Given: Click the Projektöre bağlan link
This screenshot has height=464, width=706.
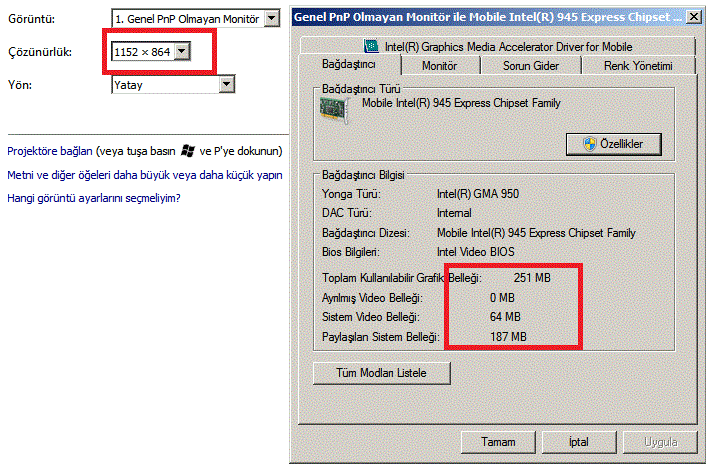Looking at the screenshot, I should point(50,151).
